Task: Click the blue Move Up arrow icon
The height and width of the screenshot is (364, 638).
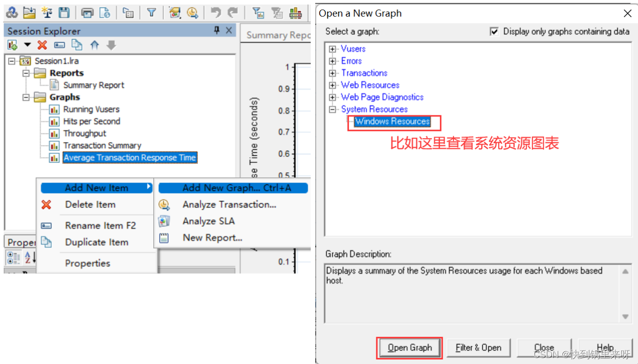Action: [94, 45]
